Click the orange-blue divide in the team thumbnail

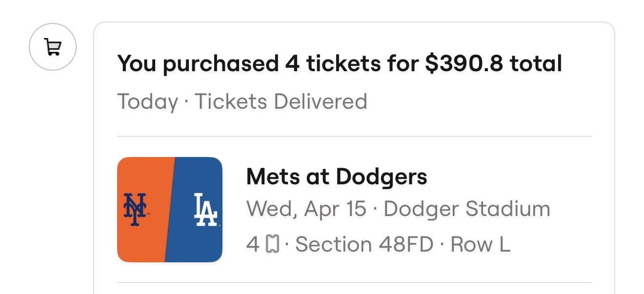(170, 210)
